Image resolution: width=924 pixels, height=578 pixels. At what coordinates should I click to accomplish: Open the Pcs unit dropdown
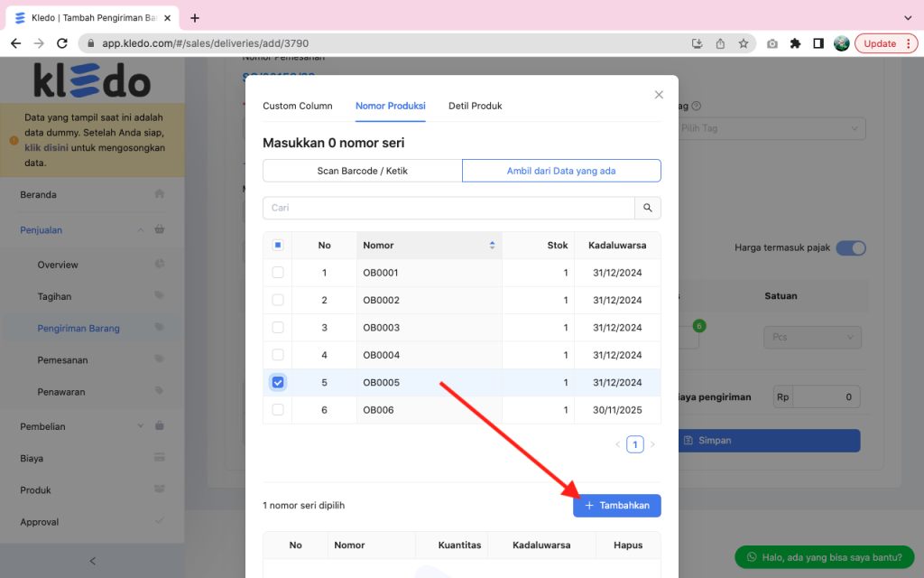pos(813,338)
